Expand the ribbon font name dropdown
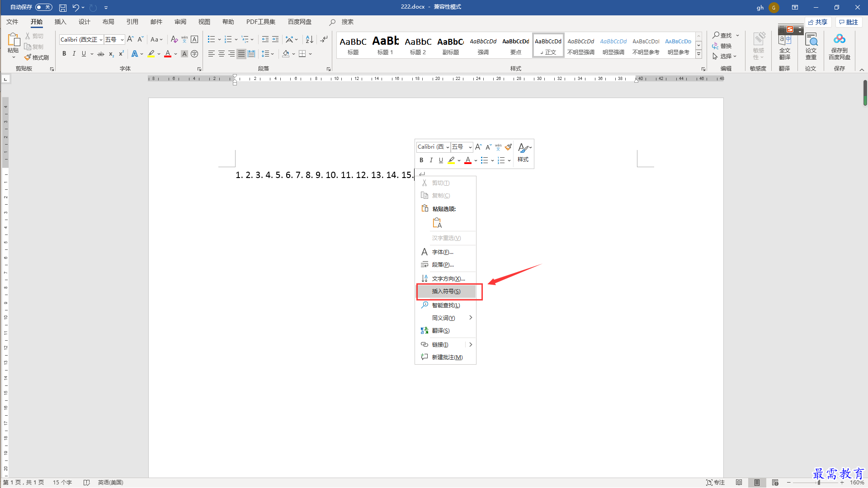The image size is (868, 488). (101, 40)
